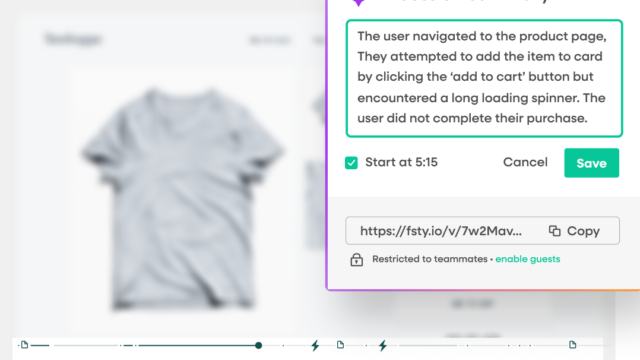Click the timeline playhead handle

coord(258,346)
